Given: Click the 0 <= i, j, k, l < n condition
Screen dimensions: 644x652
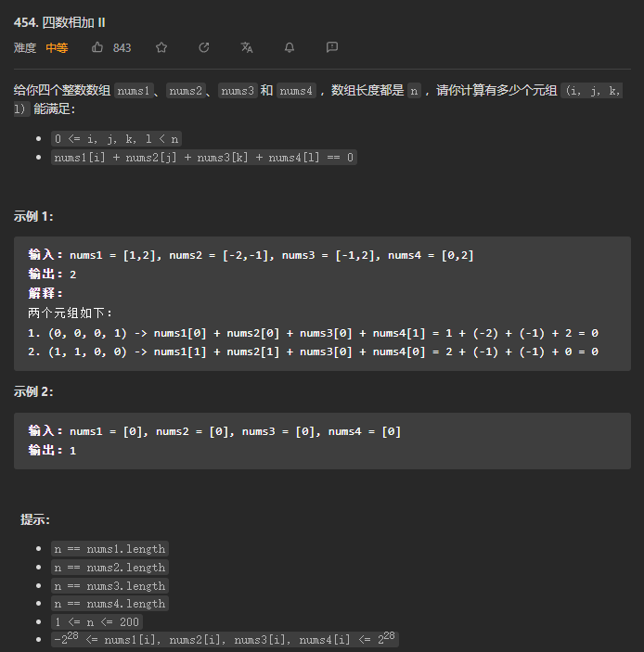Looking at the screenshot, I should click(x=117, y=139).
